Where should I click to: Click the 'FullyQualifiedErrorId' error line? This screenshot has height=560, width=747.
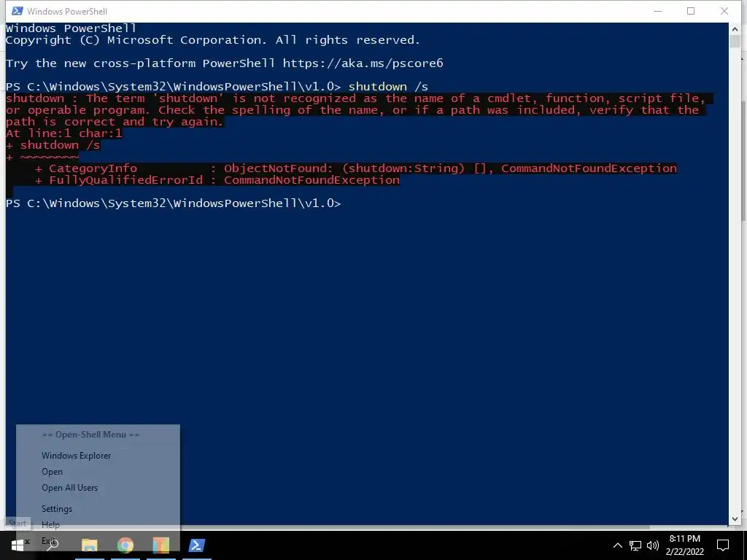[217, 180]
